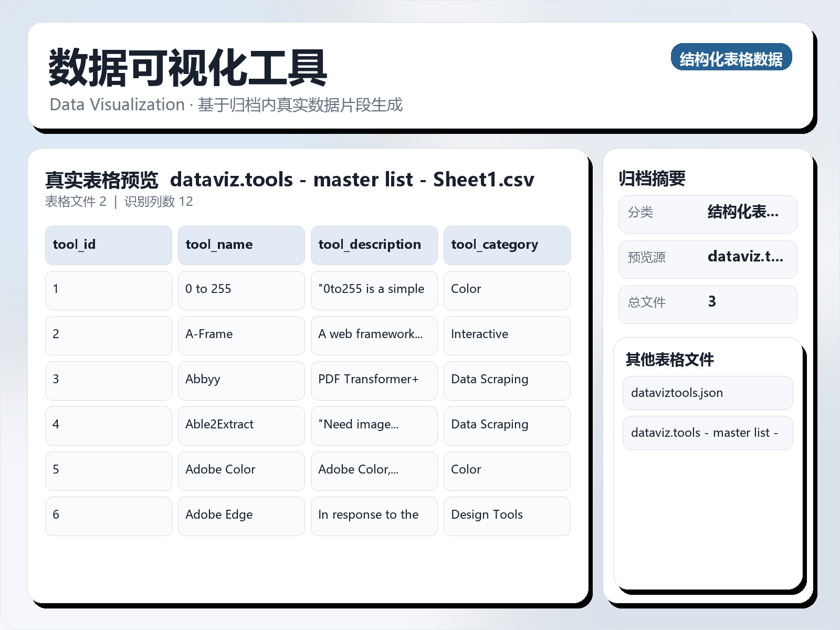Click the 真实表格预览 heading
840x630 pixels.
(x=103, y=179)
